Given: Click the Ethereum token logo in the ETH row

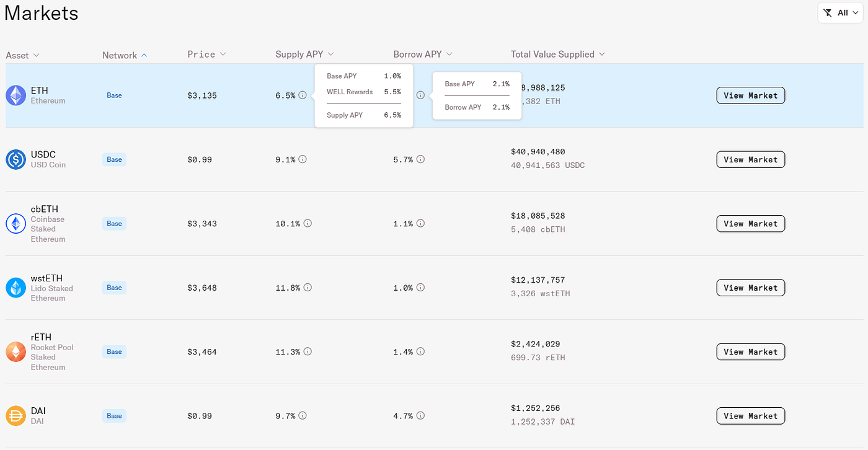Looking at the screenshot, I should pos(15,95).
